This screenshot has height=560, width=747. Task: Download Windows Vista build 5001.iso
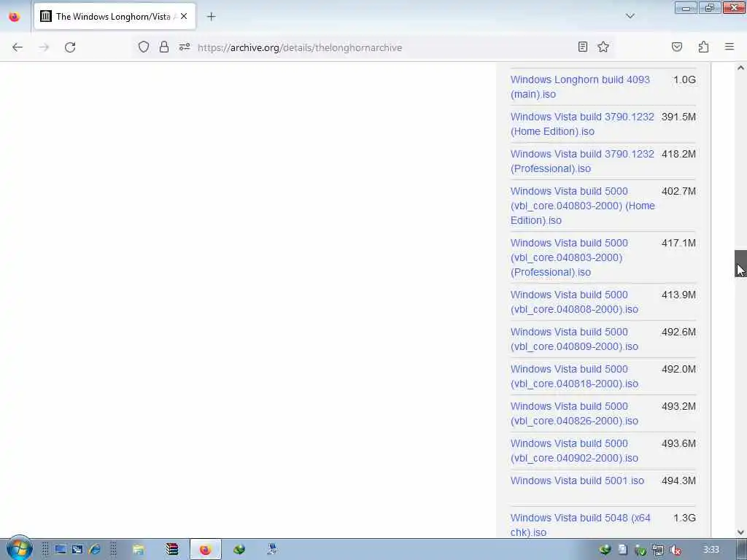[577, 481]
